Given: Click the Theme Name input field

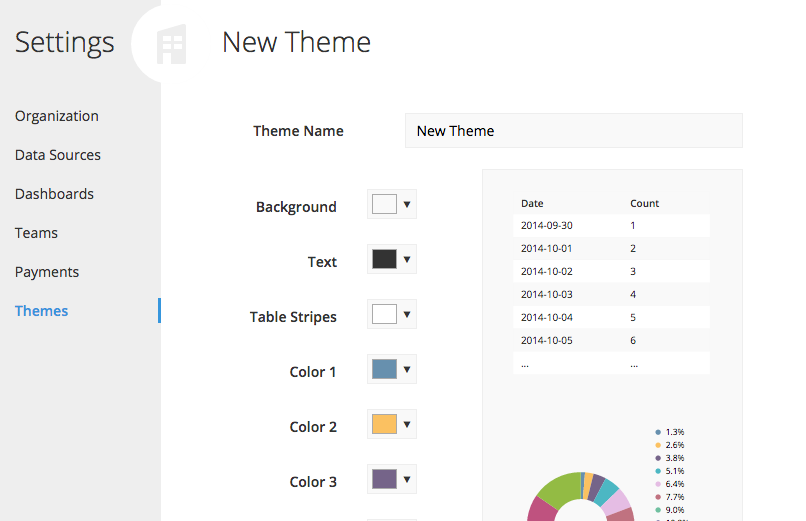Looking at the screenshot, I should (574, 131).
